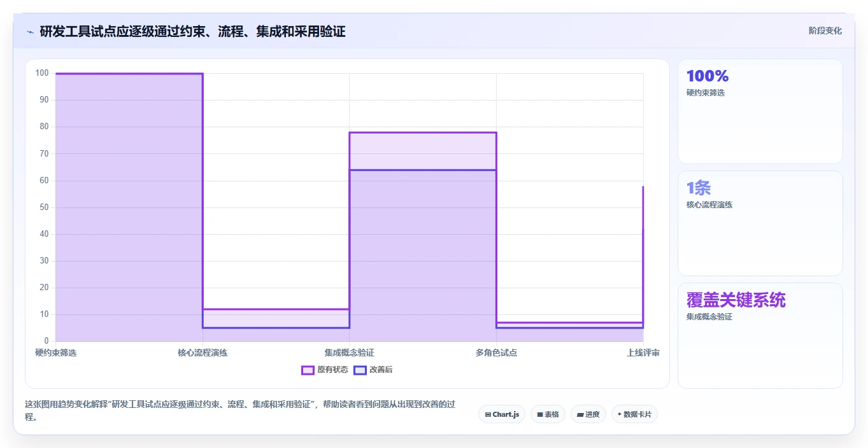Click the 数据卡片 tag button

634,414
